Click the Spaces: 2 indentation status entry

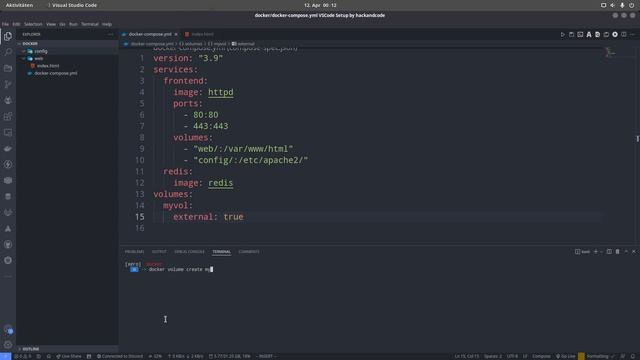point(493,356)
